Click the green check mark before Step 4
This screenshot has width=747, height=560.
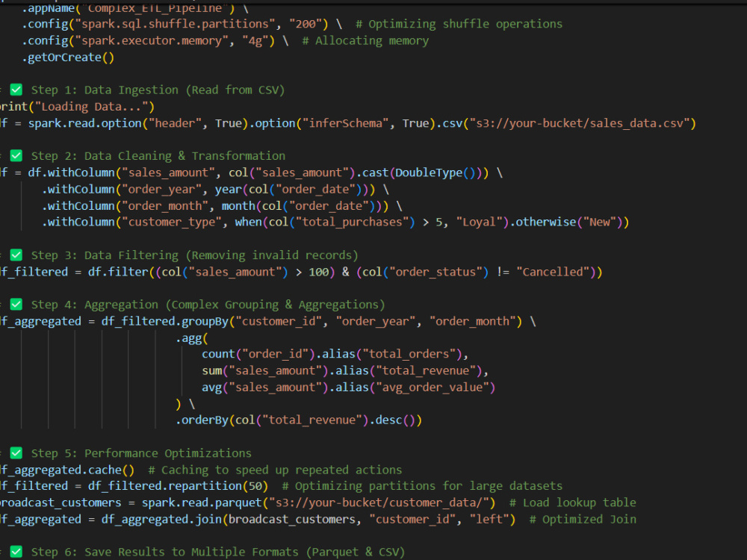click(16, 305)
